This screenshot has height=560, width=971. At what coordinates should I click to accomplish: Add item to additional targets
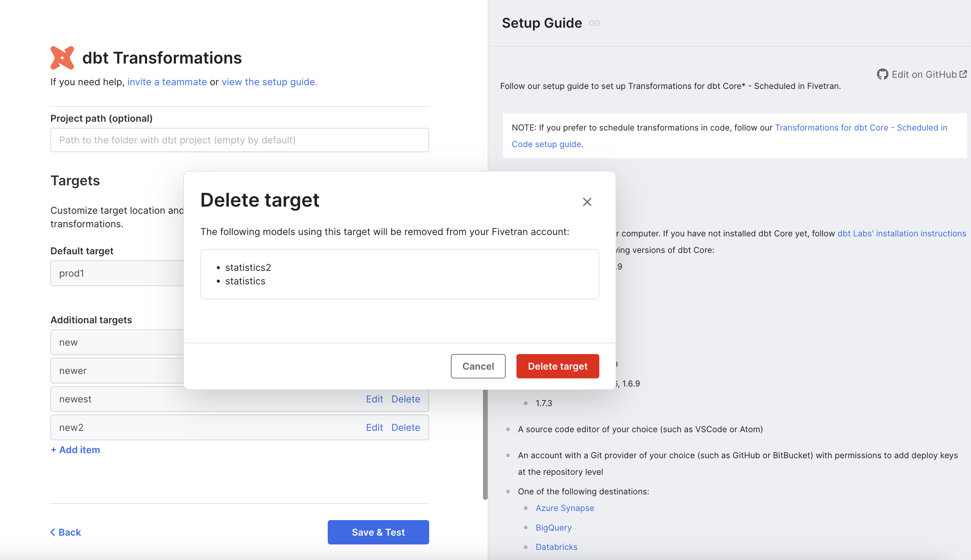point(75,450)
